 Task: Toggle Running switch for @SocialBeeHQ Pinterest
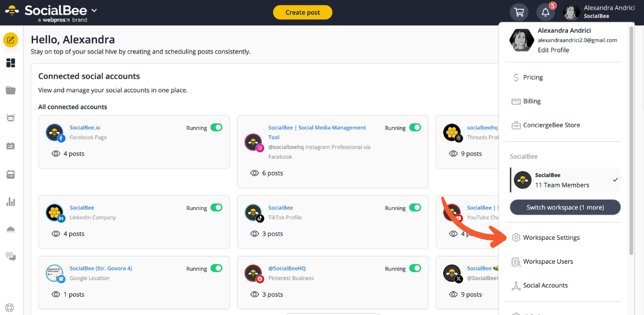coord(415,268)
